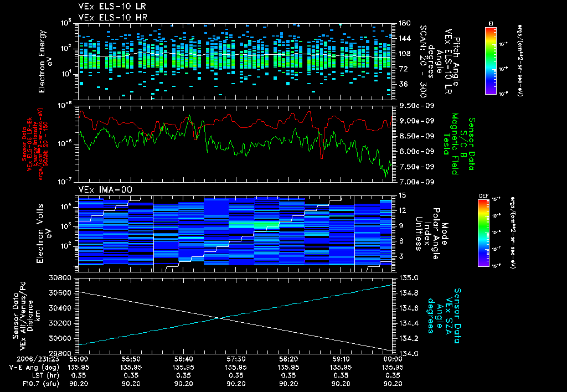Click the El color bar legend
The height and width of the screenshot is (392, 567).
click(x=491, y=60)
